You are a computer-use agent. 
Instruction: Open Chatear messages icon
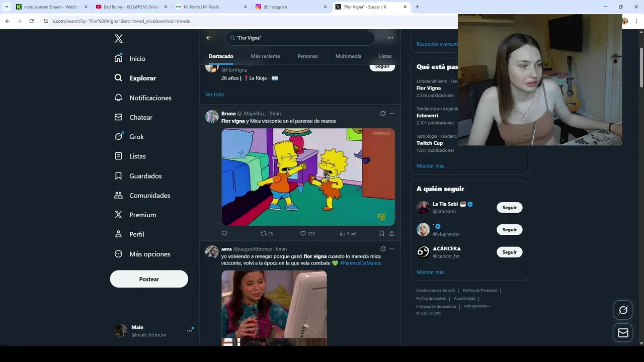coord(118,117)
